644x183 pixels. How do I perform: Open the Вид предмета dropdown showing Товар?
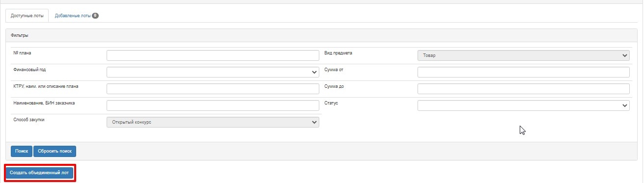(x=524, y=55)
